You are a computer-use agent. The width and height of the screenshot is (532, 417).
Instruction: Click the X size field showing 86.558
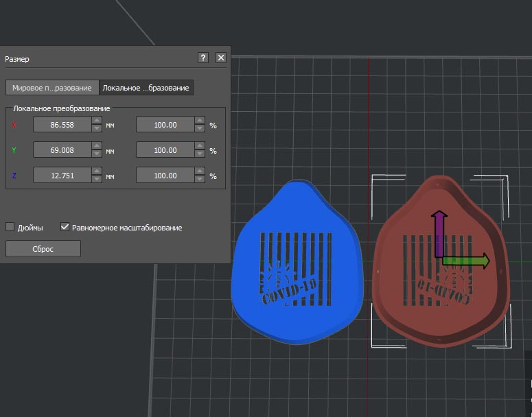62,125
